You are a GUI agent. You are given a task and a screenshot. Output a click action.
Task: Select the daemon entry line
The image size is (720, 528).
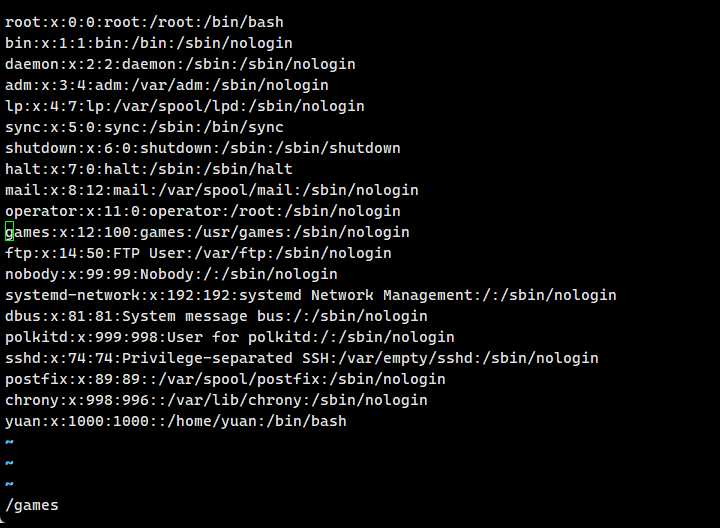point(180,64)
